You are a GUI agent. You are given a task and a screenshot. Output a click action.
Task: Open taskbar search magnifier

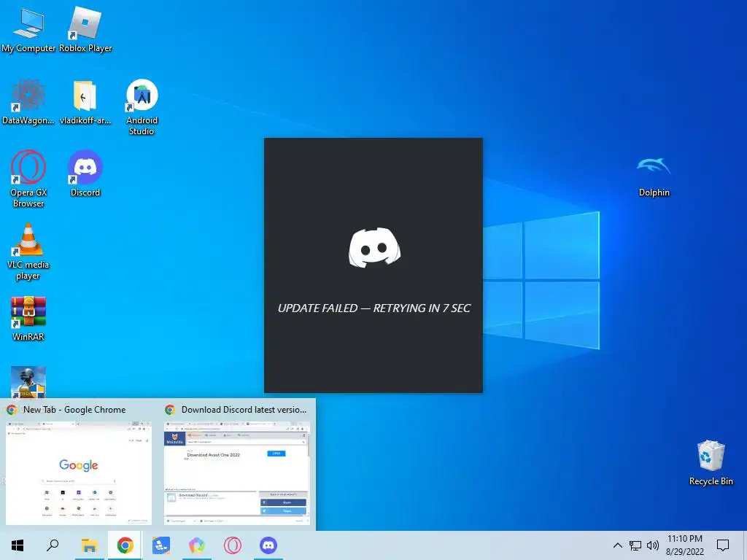53,545
